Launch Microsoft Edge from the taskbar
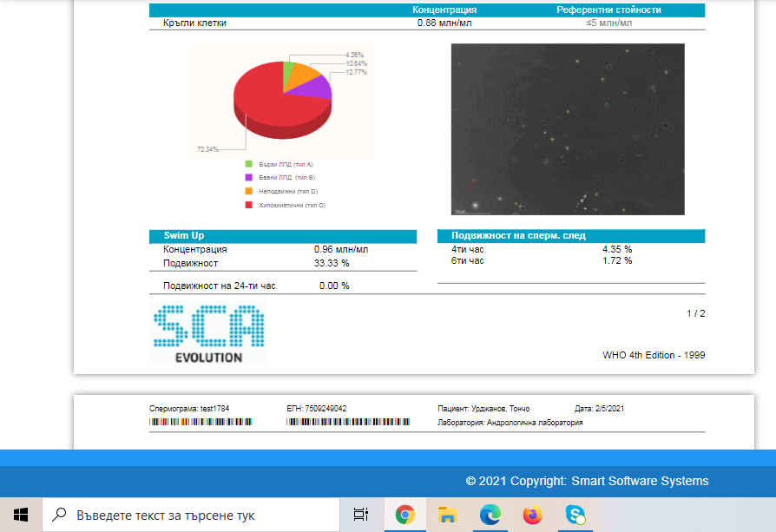776x532 pixels. pyautogui.click(x=490, y=515)
